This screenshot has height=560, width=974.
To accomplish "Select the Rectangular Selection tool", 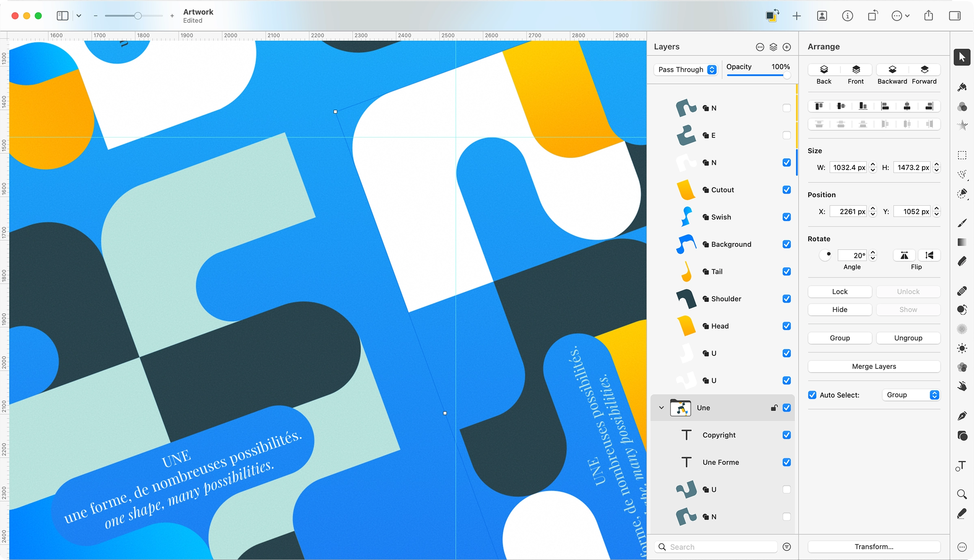I will [962, 155].
